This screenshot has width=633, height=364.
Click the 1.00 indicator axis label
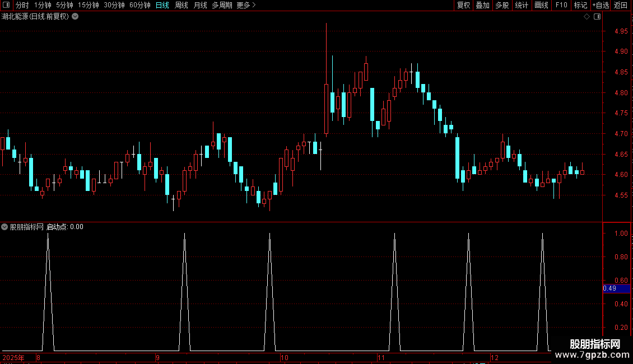click(x=621, y=234)
